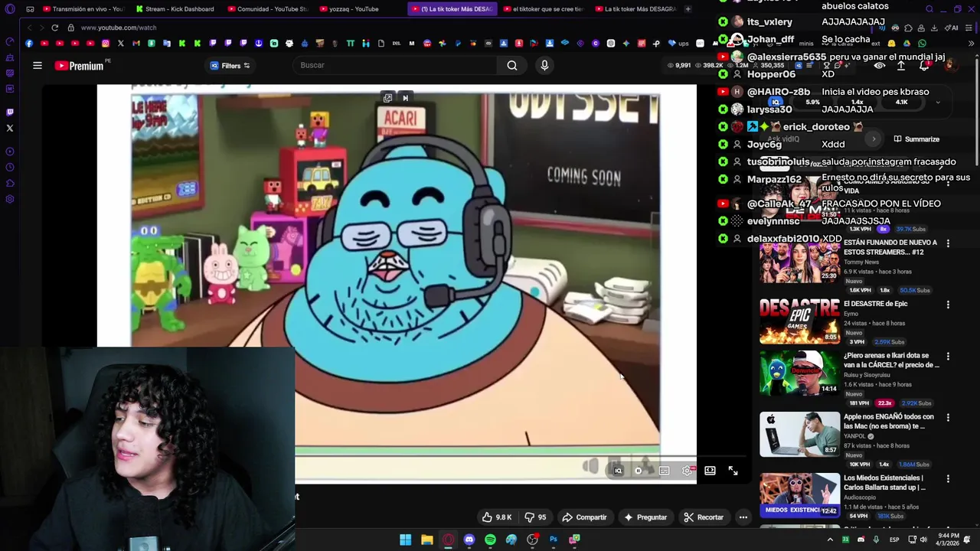980x551 pixels.
Task: Open a new browser tab with plus button
Action: 688,9
